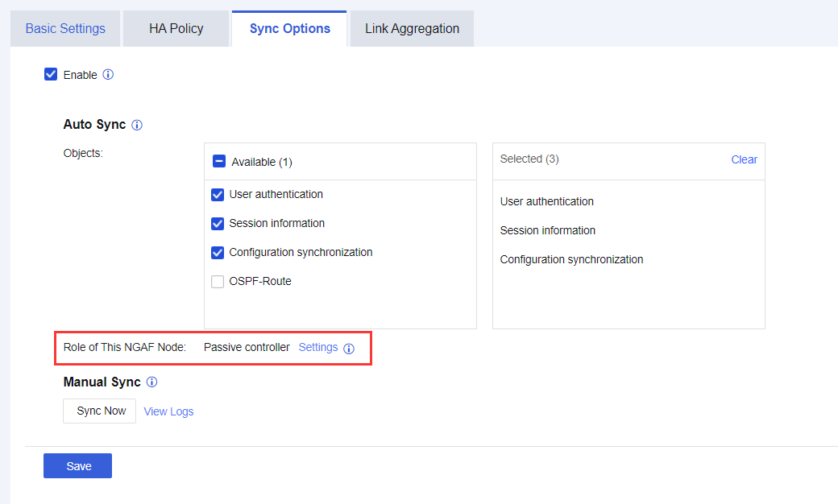
Task: Click Auto Sync info icon
Action: click(x=137, y=126)
